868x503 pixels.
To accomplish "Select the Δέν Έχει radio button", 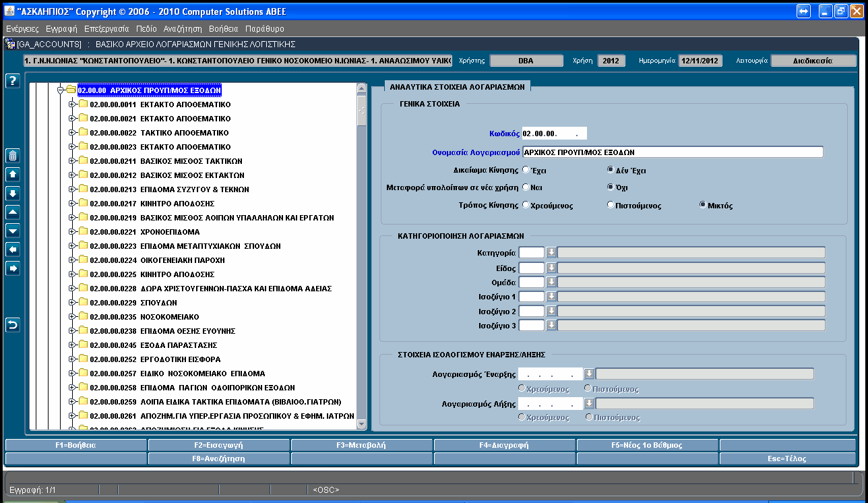I will point(611,171).
